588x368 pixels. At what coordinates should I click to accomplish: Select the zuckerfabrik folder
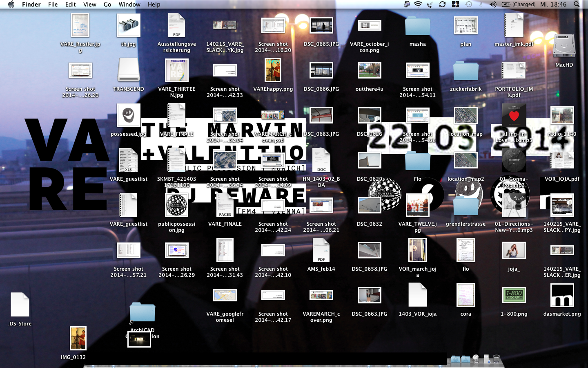(465, 71)
